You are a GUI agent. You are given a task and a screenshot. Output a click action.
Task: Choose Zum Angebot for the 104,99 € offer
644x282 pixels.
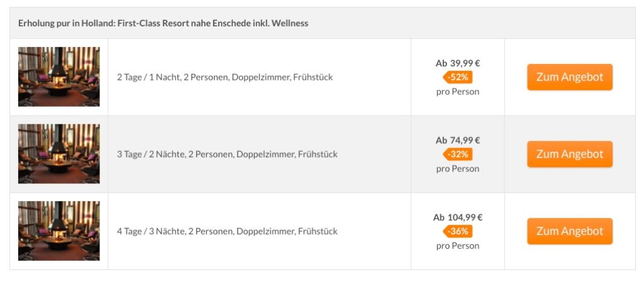(570, 231)
